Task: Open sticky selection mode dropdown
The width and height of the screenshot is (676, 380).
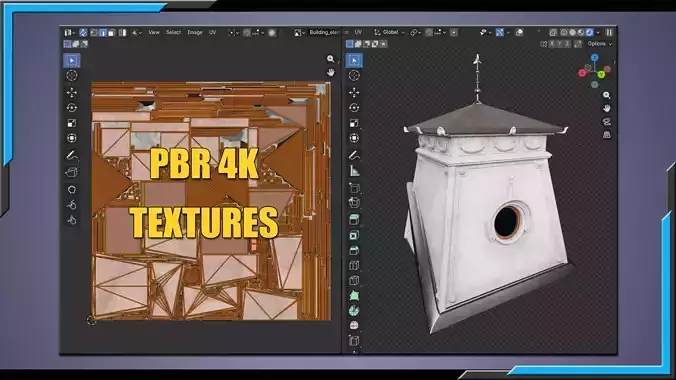Action: click(136, 32)
